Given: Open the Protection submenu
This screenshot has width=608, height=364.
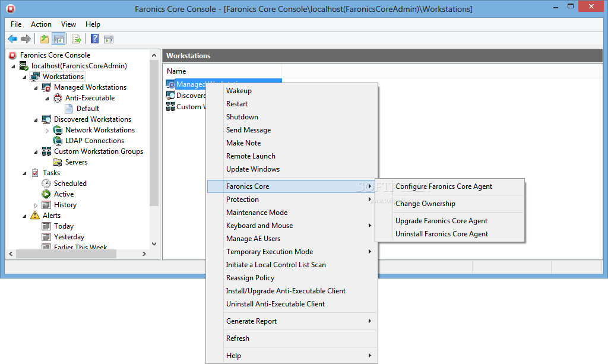Looking at the screenshot, I should [x=292, y=200].
